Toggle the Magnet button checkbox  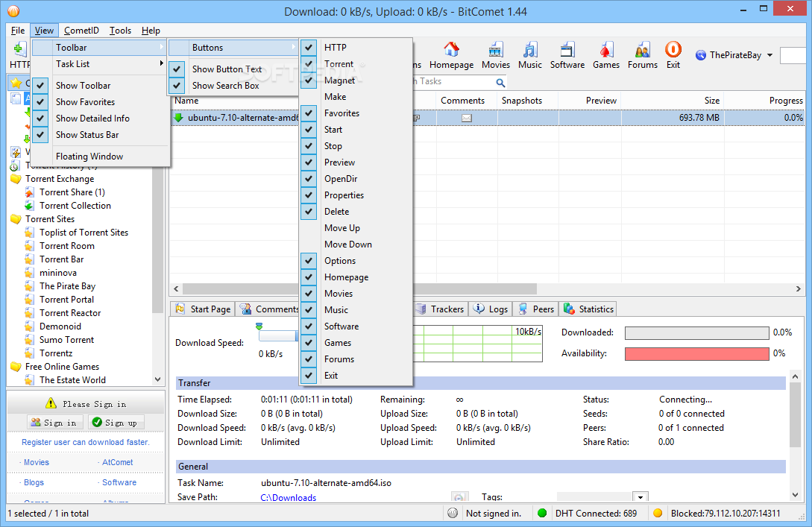tap(309, 81)
